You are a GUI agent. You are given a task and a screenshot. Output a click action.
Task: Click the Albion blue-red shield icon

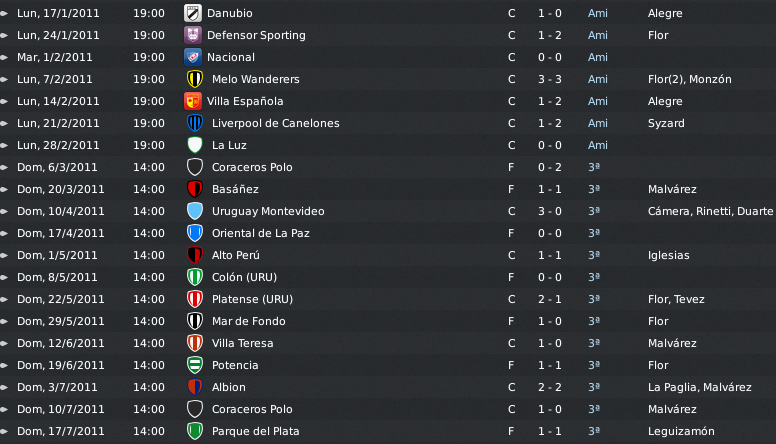(195, 387)
